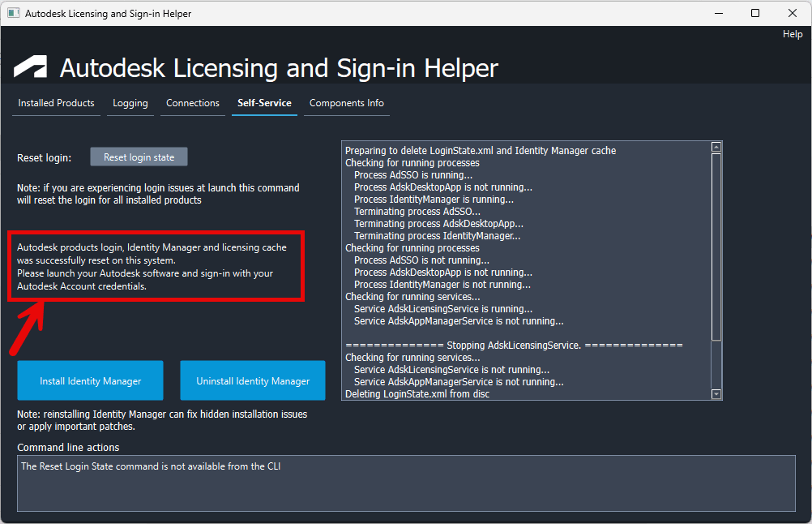
Task: Click the log scrollbar up arrow
Action: pyautogui.click(x=716, y=147)
